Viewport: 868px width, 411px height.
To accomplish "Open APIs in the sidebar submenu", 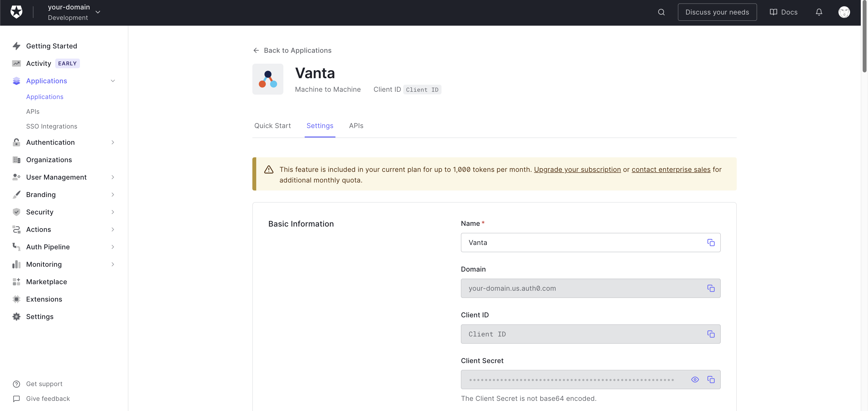I will click(33, 112).
